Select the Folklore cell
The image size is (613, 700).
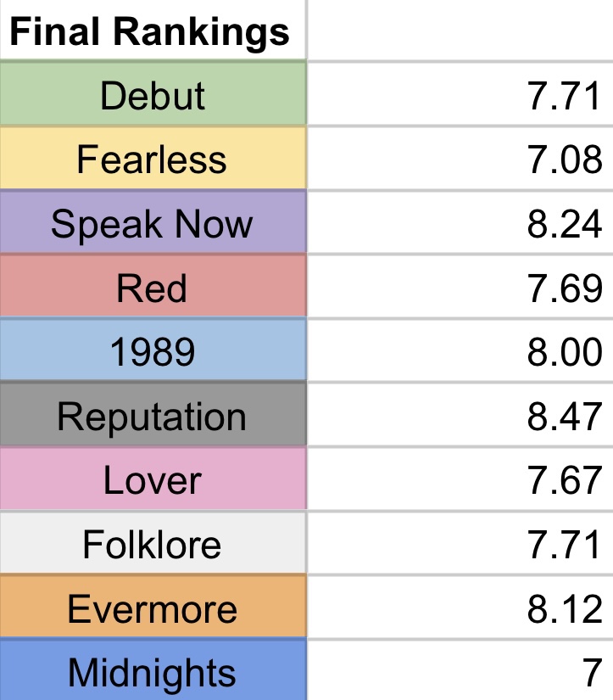(153, 545)
